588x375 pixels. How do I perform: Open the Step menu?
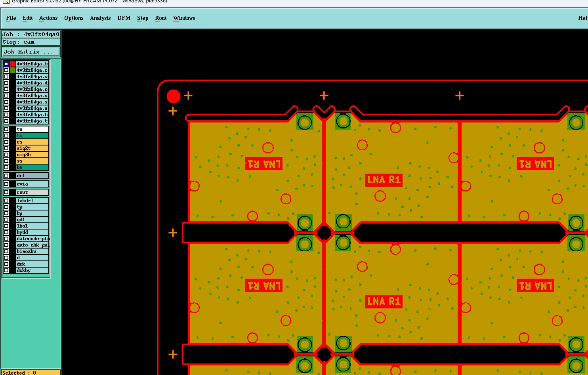143,18
